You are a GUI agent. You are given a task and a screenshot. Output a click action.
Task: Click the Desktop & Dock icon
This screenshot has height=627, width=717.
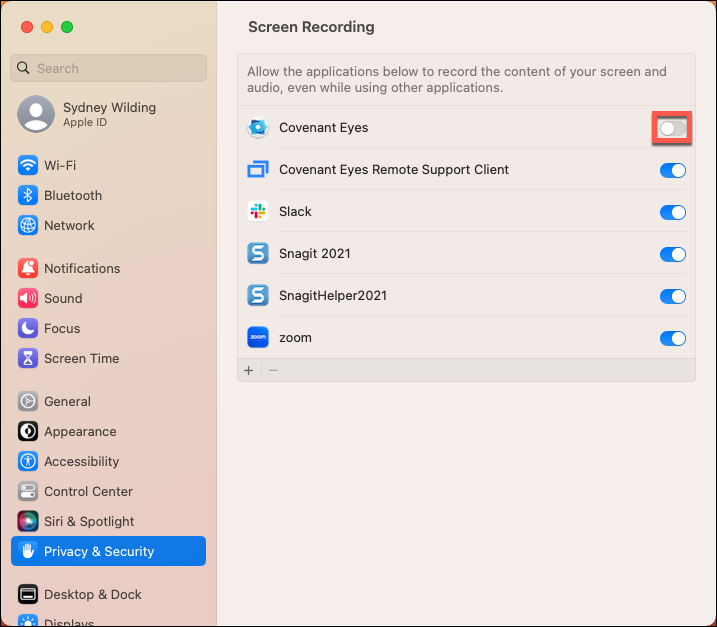pyautogui.click(x=28, y=594)
